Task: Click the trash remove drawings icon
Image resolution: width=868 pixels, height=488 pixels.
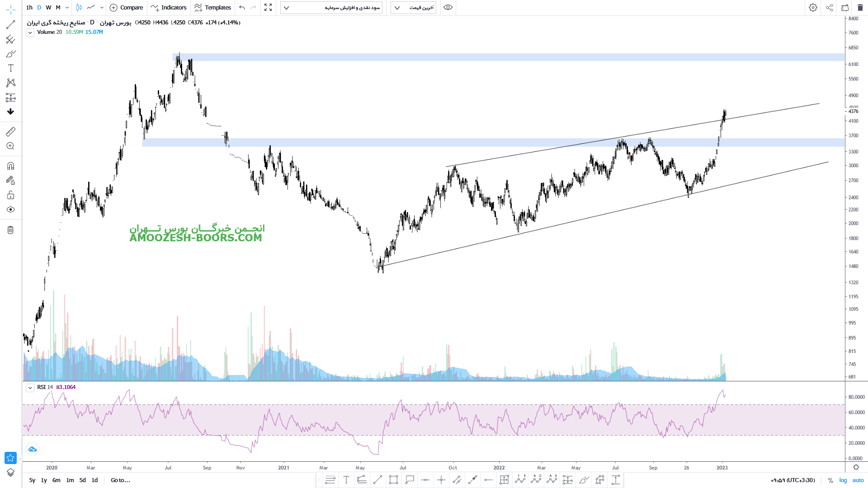Action: tap(11, 230)
